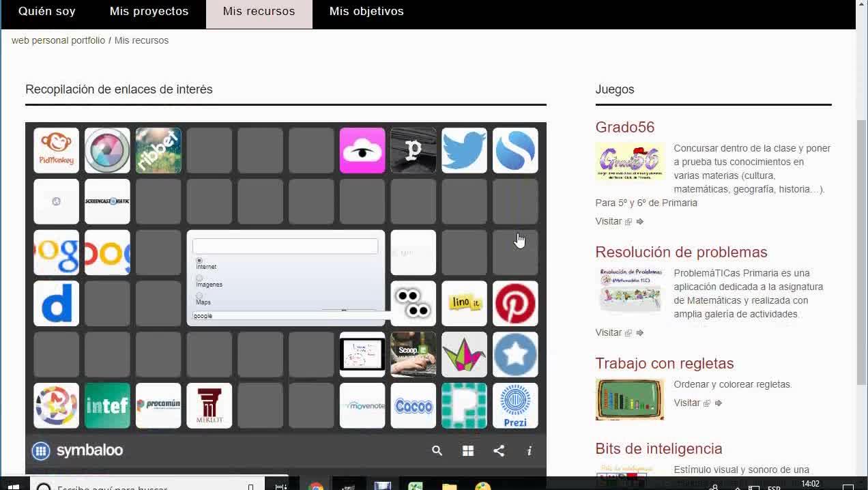Open the camera lens photo editor tile
This screenshot has width=868, height=490.
tap(107, 150)
